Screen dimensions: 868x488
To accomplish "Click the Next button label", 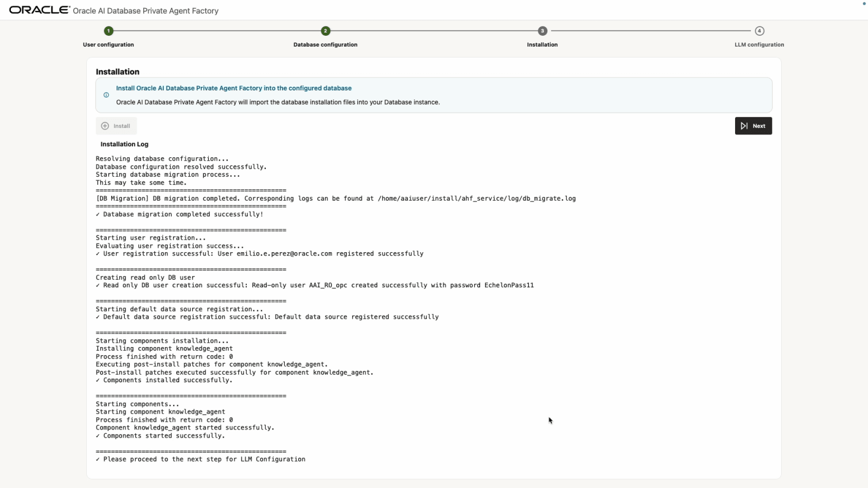I will 759,126.
